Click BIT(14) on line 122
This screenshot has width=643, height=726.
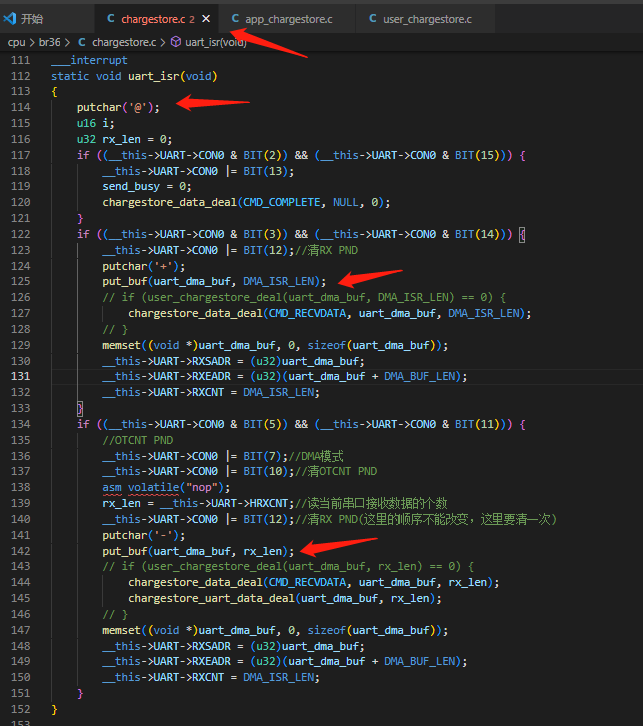[477, 234]
